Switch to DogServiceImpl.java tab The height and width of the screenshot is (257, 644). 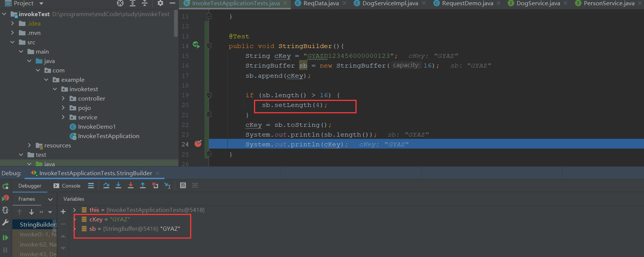tap(390, 3)
